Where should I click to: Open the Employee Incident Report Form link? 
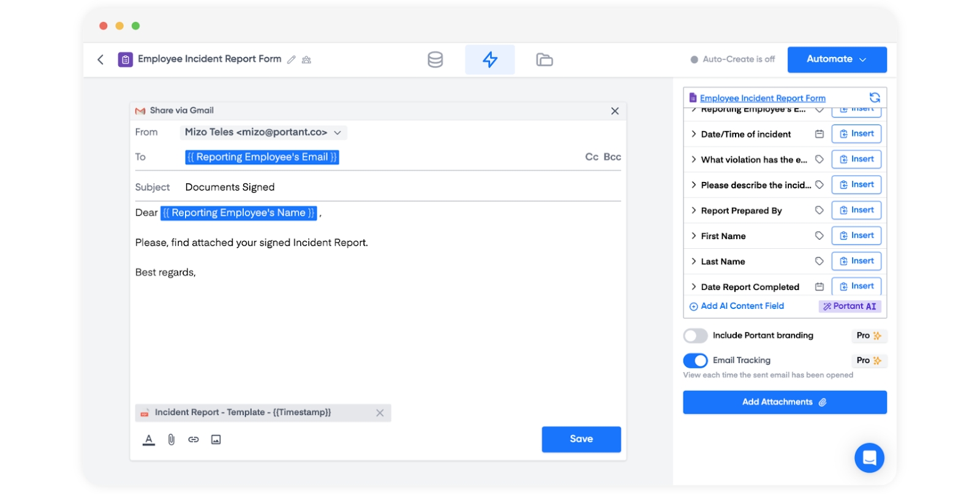pos(763,98)
